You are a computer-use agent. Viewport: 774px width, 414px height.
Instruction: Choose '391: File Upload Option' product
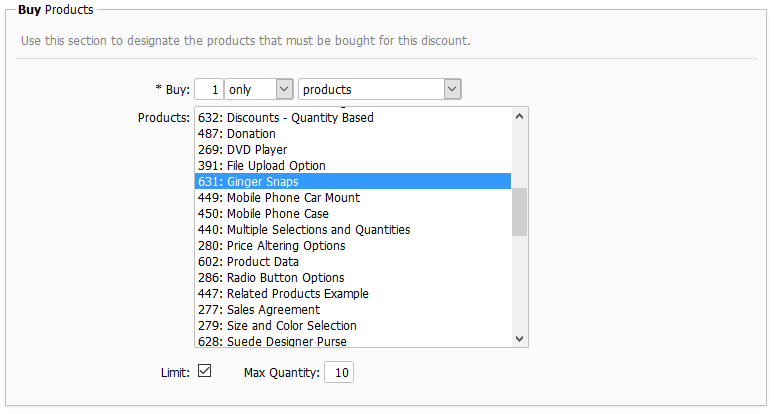[x=262, y=166]
